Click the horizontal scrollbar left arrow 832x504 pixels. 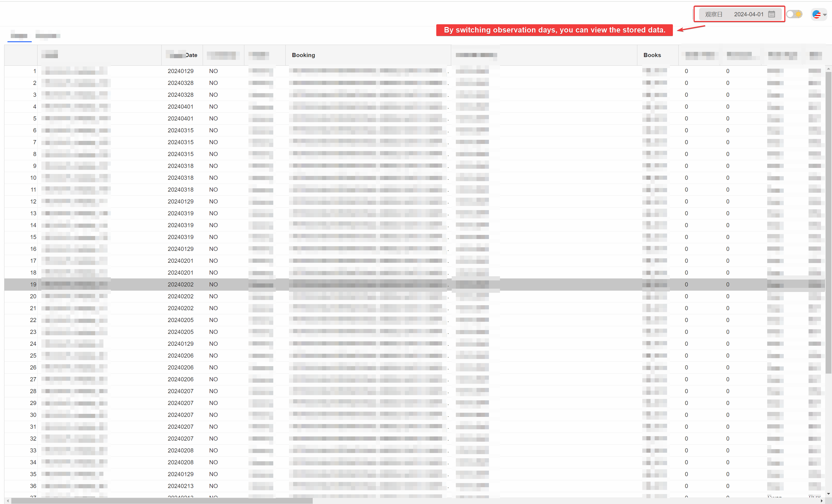point(8,501)
